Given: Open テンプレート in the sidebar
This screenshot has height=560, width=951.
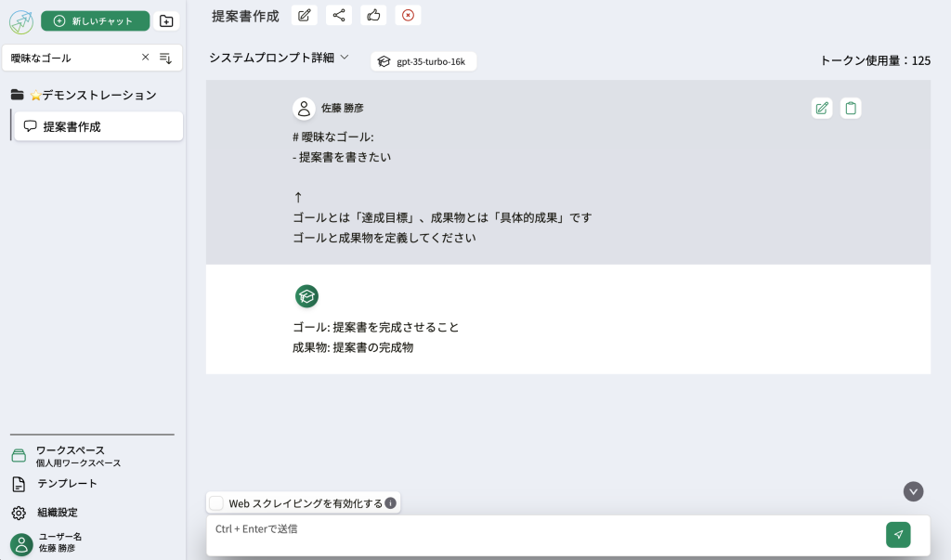Looking at the screenshot, I should (x=67, y=483).
